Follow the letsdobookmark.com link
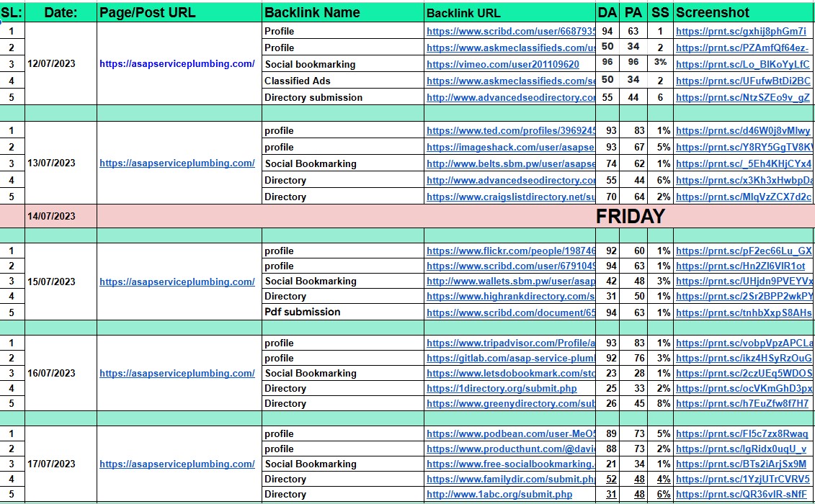 [510, 373]
